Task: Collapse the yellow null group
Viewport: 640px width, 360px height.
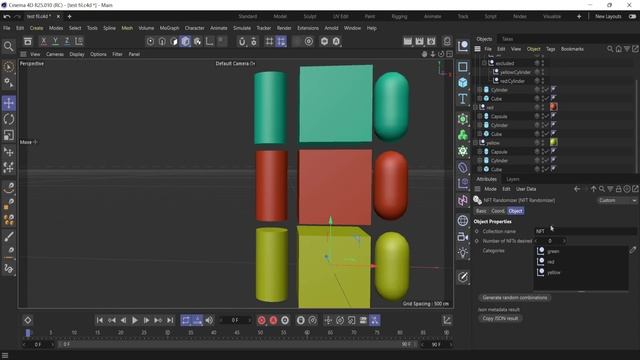Action: click(475, 143)
